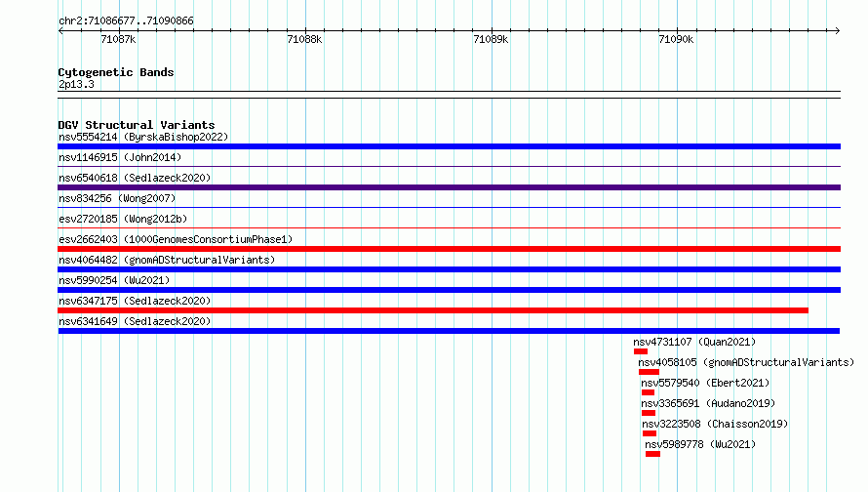Click the thin purple line under nsv1146915

(449, 166)
